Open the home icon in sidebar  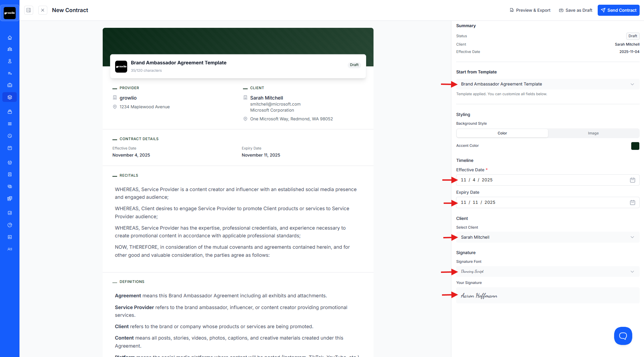pos(10,38)
